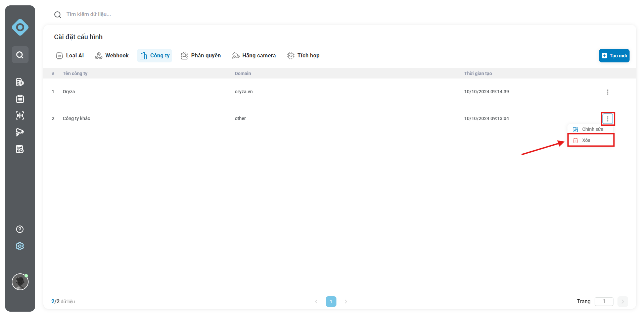The height and width of the screenshot is (316, 644).
Task: Click the magnifier icon in the search bar
Action: coord(58,15)
